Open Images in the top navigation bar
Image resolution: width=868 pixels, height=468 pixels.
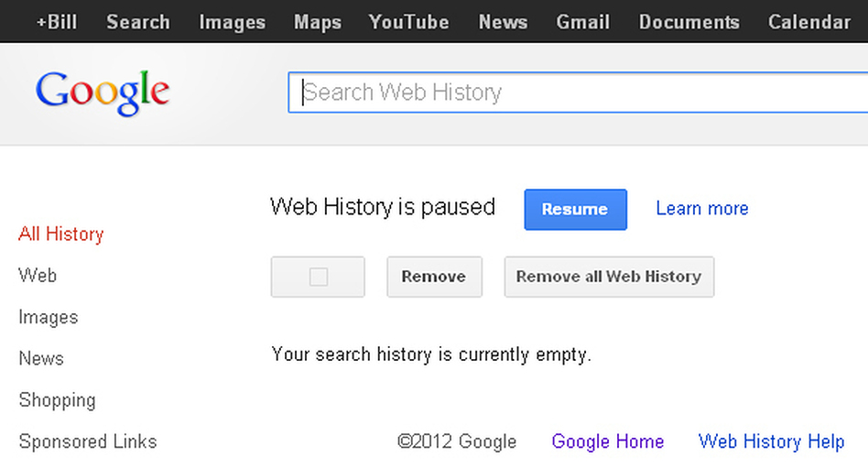(x=232, y=22)
